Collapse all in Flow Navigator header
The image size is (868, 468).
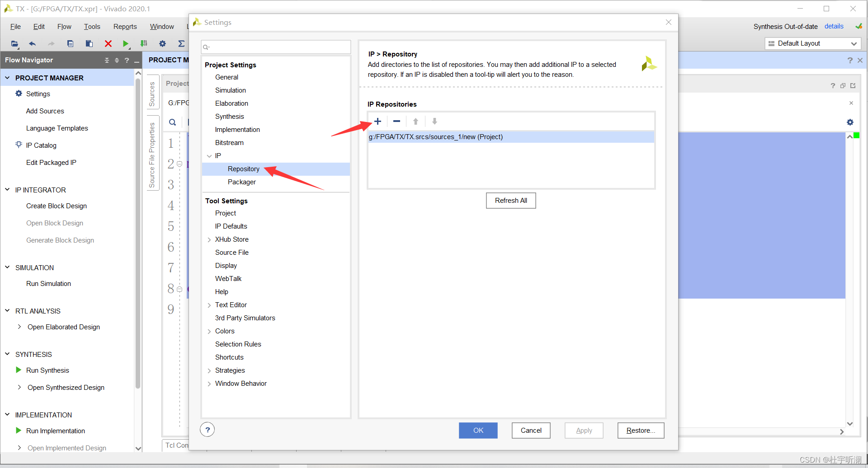pyautogui.click(x=107, y=60)
